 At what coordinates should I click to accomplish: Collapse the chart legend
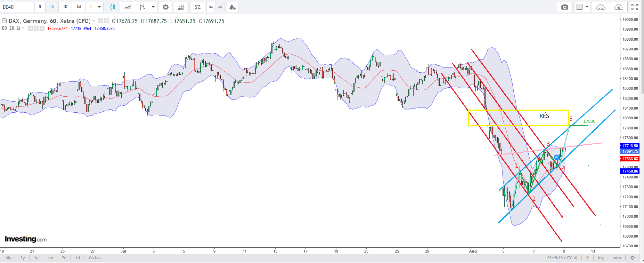tap(5, 21)
